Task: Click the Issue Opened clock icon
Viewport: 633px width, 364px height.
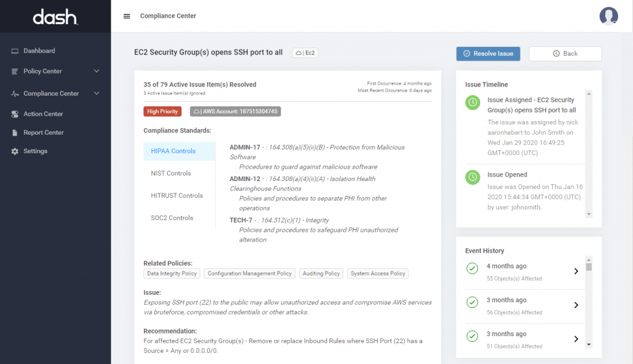Action: pos(473,177)
